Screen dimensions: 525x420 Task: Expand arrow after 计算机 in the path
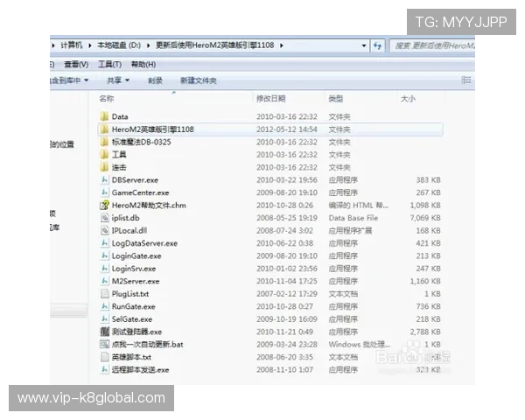click(90, 45)
